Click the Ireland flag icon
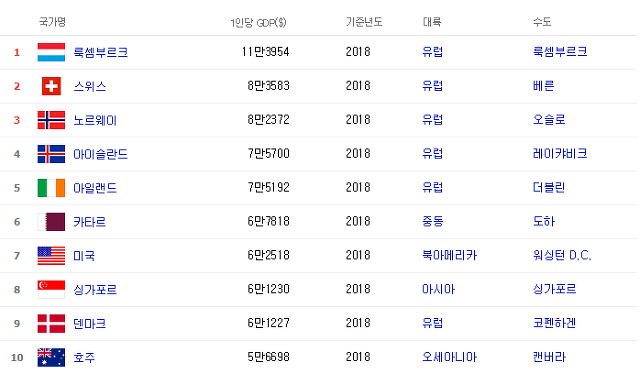The width and height of the screenshot is (640, 374). 51,188
